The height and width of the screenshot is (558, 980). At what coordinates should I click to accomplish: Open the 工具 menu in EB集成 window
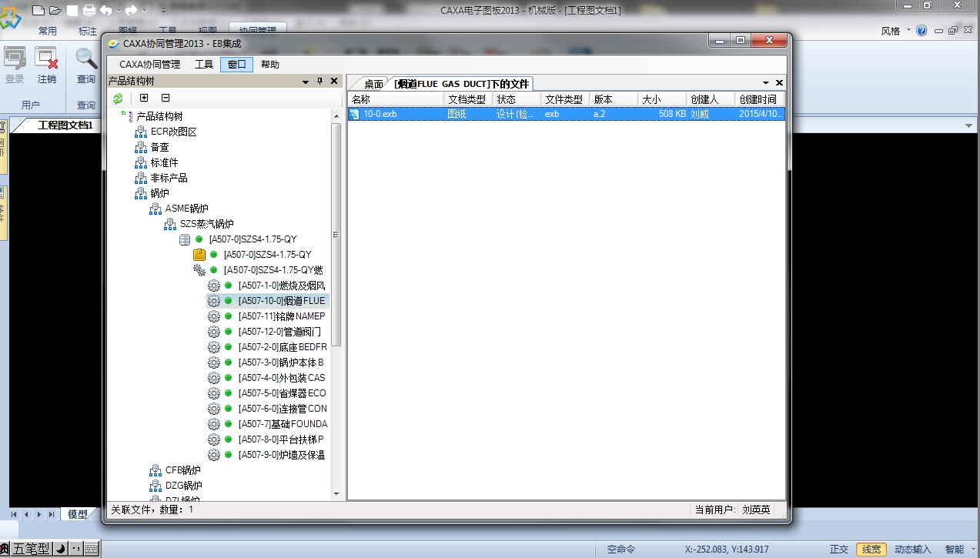pyautogui.click(x=204, y=65)
